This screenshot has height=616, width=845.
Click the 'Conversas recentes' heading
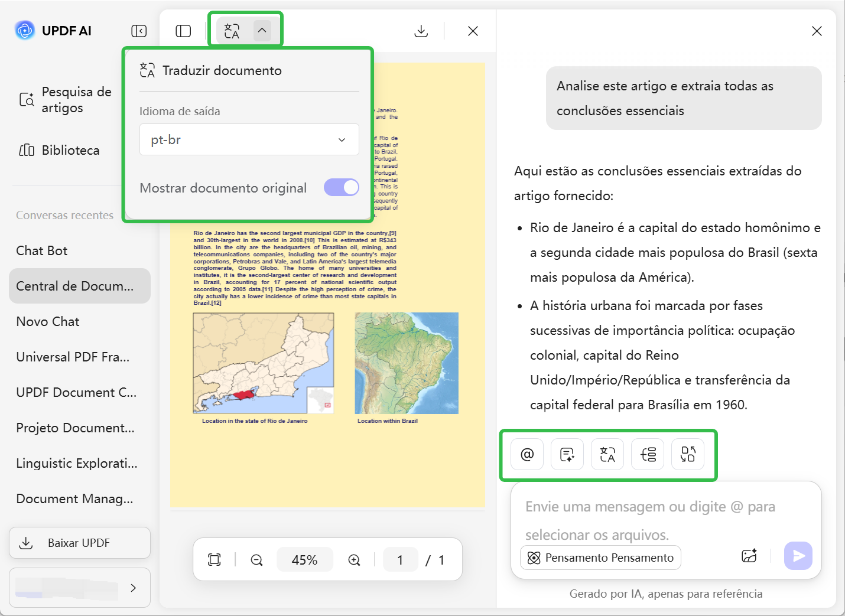pos(65,215)
